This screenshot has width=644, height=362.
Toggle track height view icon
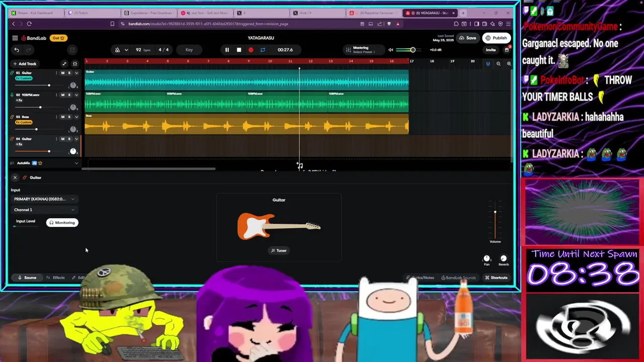[x=75, y=64]
